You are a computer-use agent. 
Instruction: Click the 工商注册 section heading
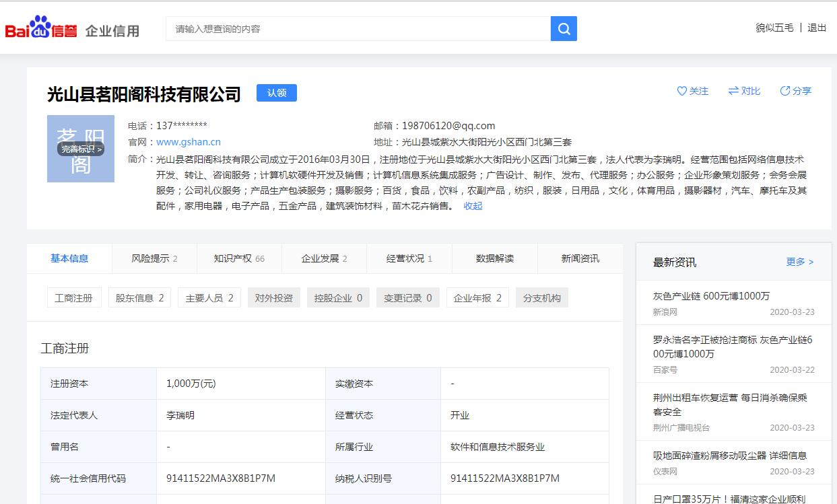pos(65,349)
